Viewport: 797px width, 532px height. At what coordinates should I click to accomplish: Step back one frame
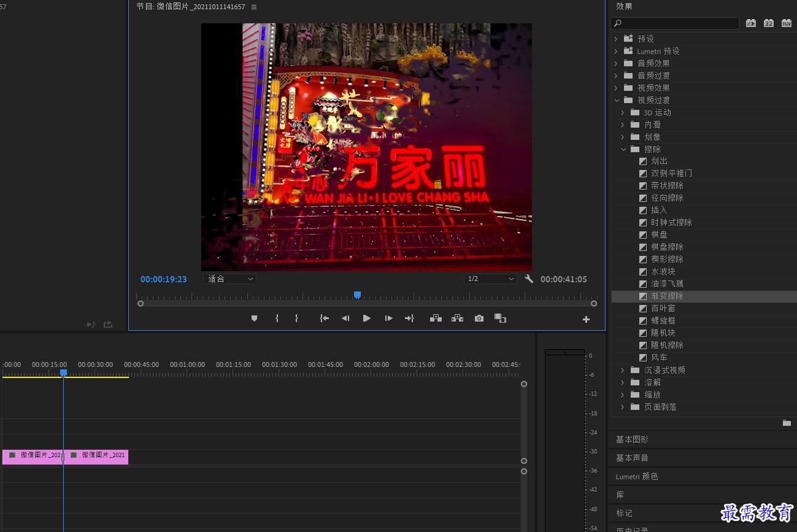[345, 318]
